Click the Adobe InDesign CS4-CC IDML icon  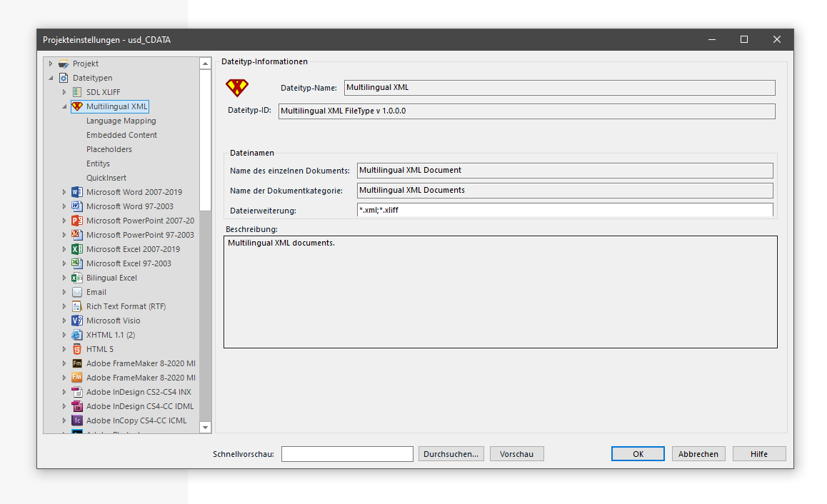point(77,406)
